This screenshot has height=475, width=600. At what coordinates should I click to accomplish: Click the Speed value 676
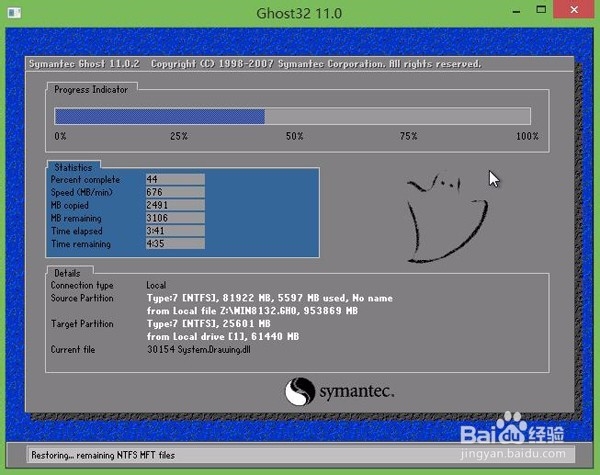(x=175, y=192)
